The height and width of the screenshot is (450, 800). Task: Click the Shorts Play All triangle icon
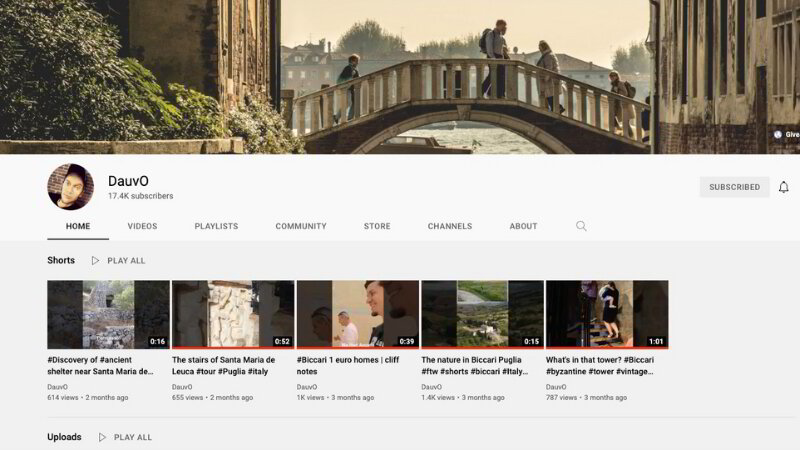coord(96,261)
